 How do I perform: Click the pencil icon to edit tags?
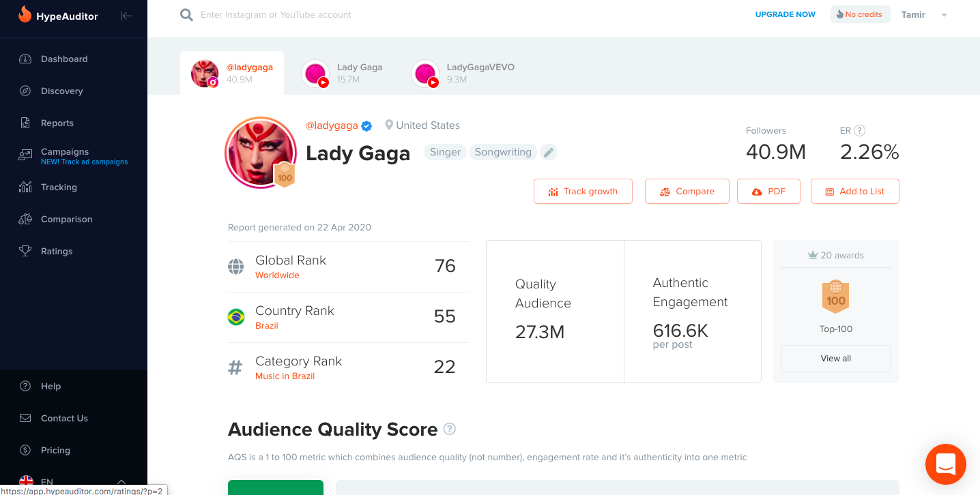[x=549, y=152]
